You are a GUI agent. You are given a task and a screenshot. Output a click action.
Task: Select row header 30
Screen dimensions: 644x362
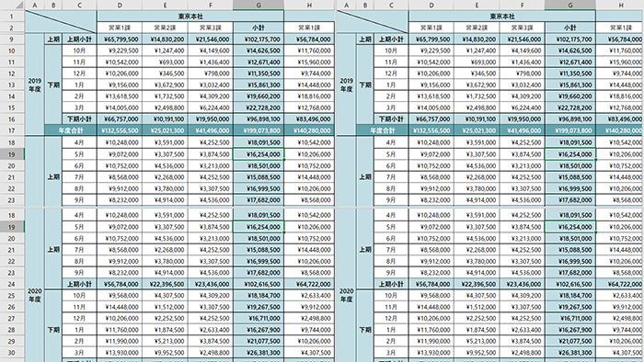[12, 353]
